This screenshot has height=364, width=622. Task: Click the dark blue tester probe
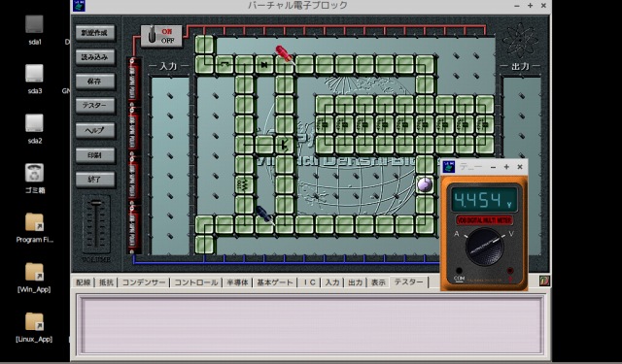click(264, 215)
